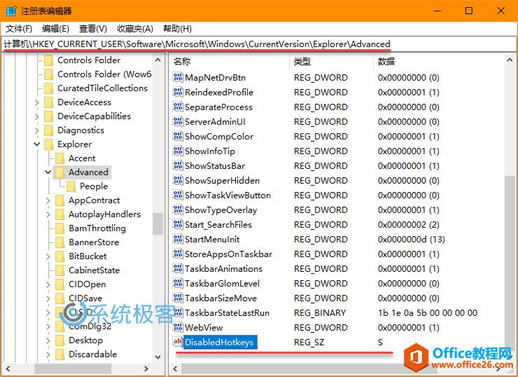Screen dimensions: 518x377
Task: Click the ReindexedProfile DWORD icon
Action: pyautogui.click(x=178, y=92)
